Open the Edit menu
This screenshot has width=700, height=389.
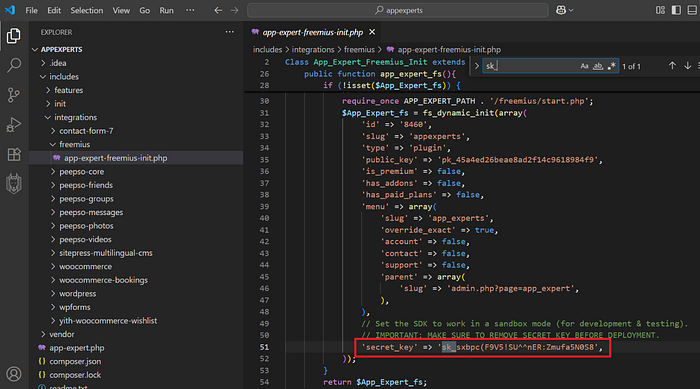click(54, 10)
